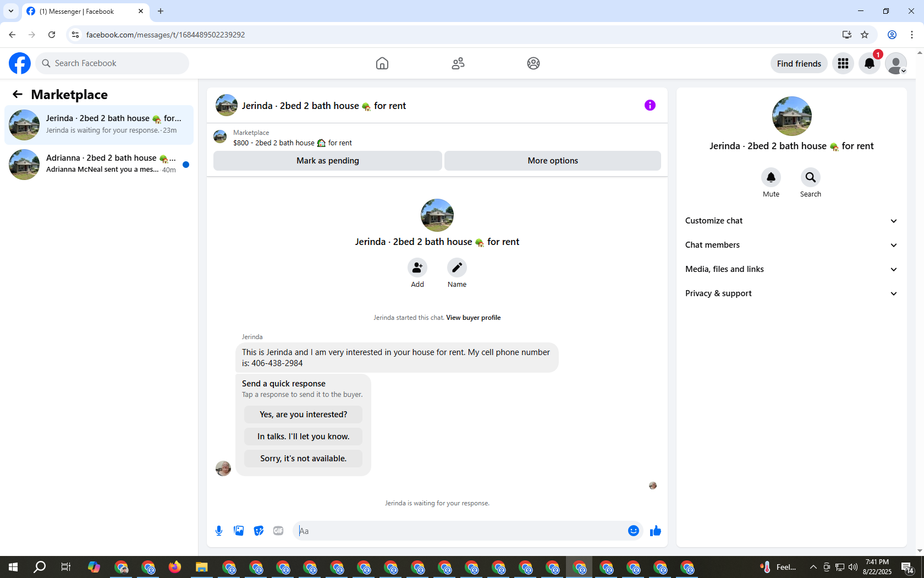Open the Facebook logo home link
The image size is (924, 578).
coord(20,63)
